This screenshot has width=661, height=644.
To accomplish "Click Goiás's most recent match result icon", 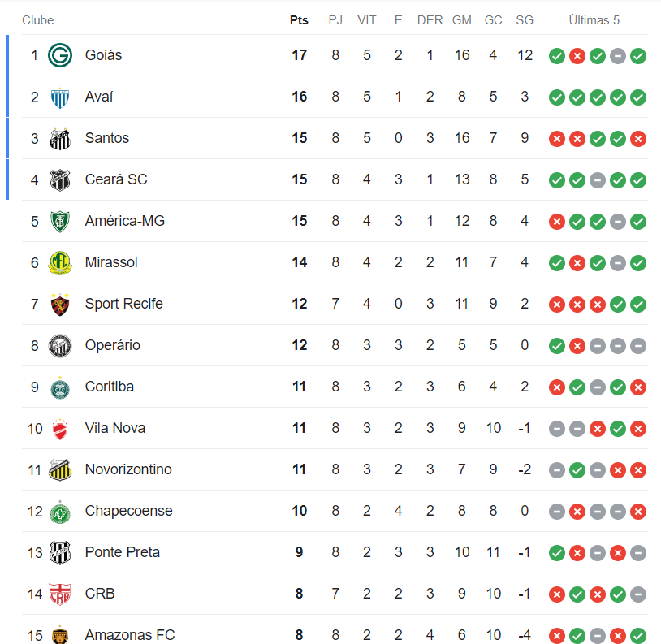I will click(638, 56).
